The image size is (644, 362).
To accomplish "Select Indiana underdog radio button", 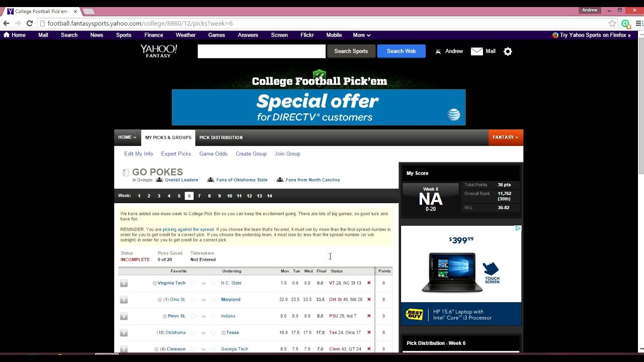I will tap(213, 316).
